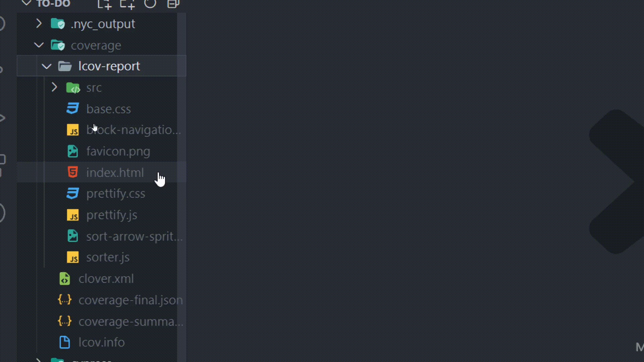The height and width of the screenshot is (362, 644).
Task: Click the JavaScript icon for prettify.js
Action: click(73, 215)
